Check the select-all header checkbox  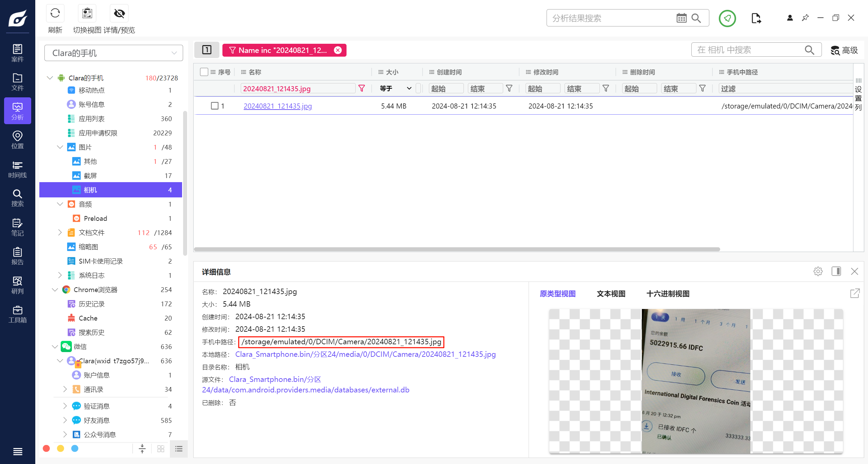tap(204, 72)
